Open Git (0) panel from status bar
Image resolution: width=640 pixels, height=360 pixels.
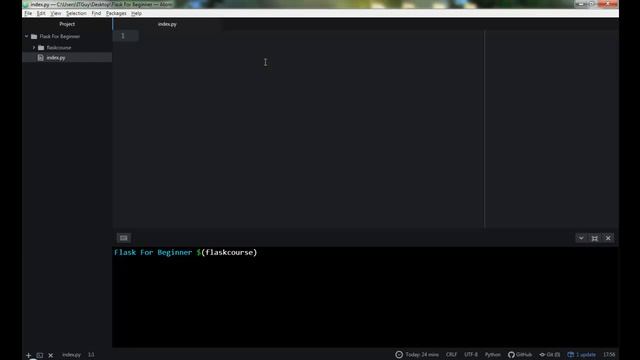click(x=550, y=355)
